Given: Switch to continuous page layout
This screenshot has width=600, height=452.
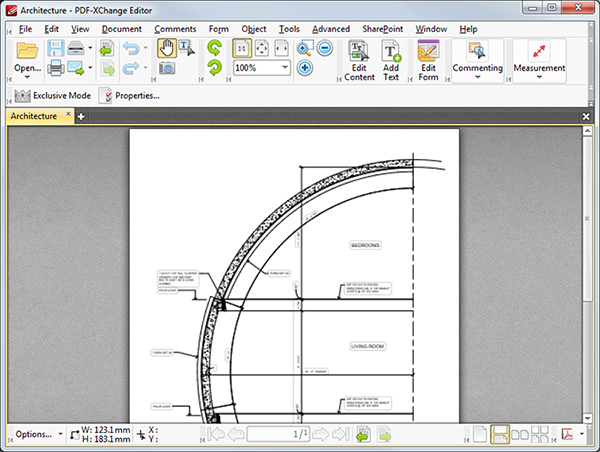Looking at the screenshot, I should coord(500,434).
